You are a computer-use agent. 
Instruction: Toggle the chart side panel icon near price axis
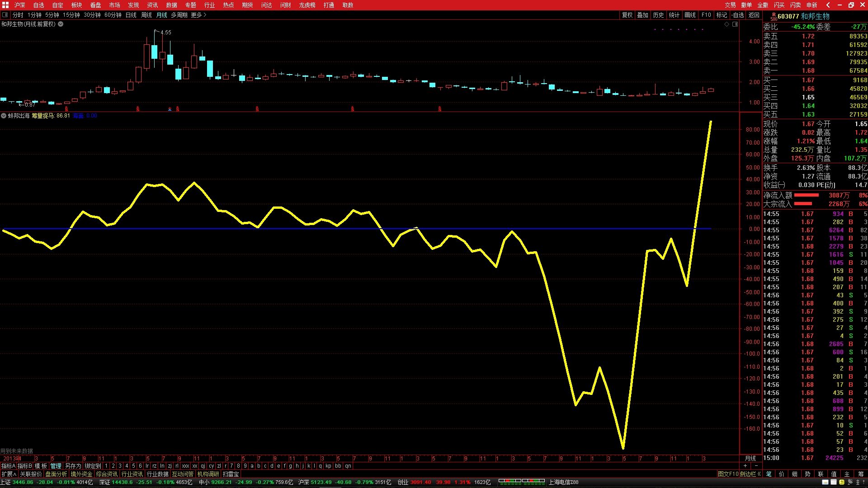point(735,24)
